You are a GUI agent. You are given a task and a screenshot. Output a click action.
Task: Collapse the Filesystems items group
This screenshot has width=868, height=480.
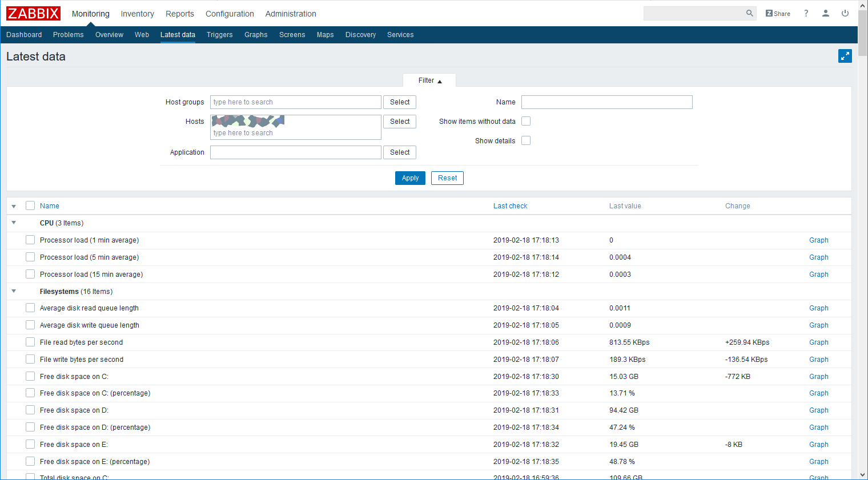tap(14, 291)
